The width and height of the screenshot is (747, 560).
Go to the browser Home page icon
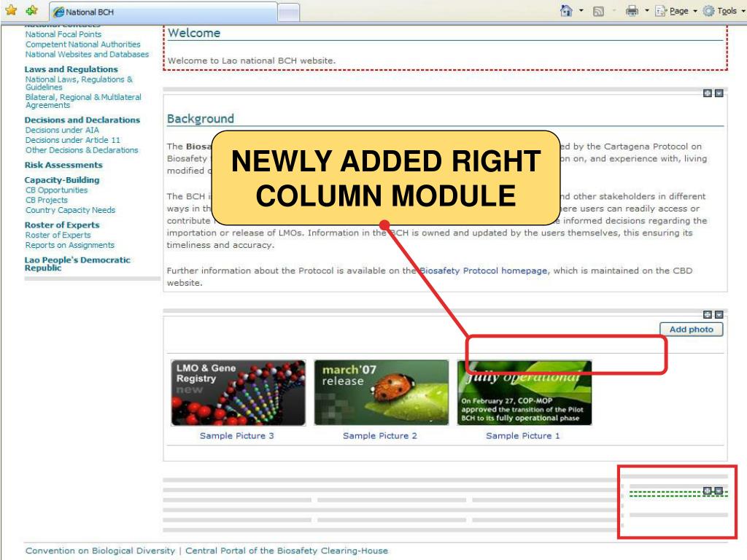pyautogui.click(x=566, y=10)
